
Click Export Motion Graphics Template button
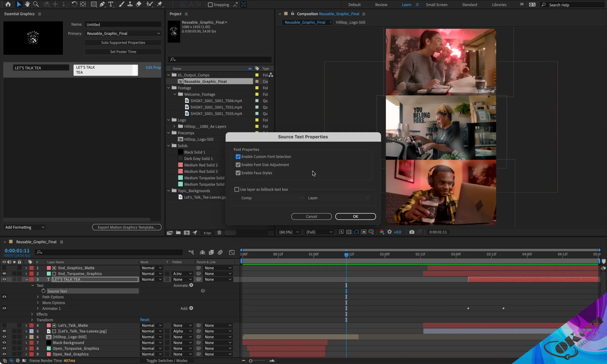point(127,227)
